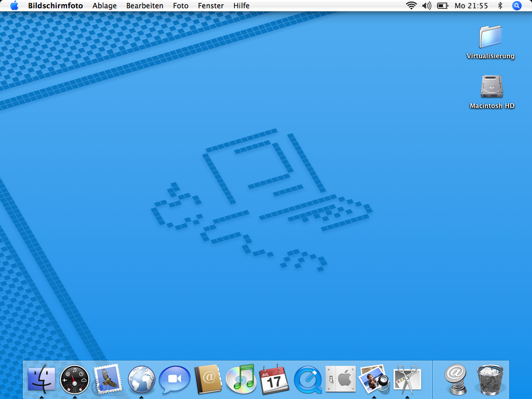532x399 pixels.
Task: Open the Virtualisierung folder on desktop
Action: (490, 37)
